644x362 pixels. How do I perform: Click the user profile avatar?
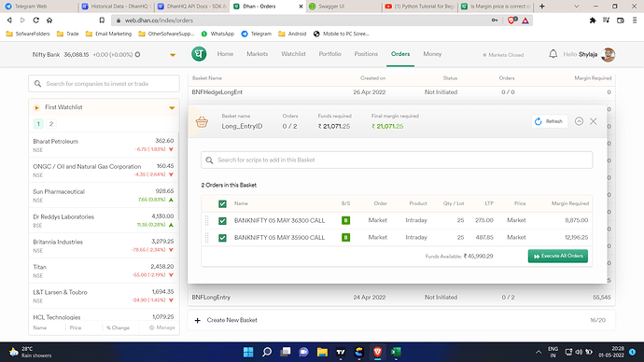point(608,54)
